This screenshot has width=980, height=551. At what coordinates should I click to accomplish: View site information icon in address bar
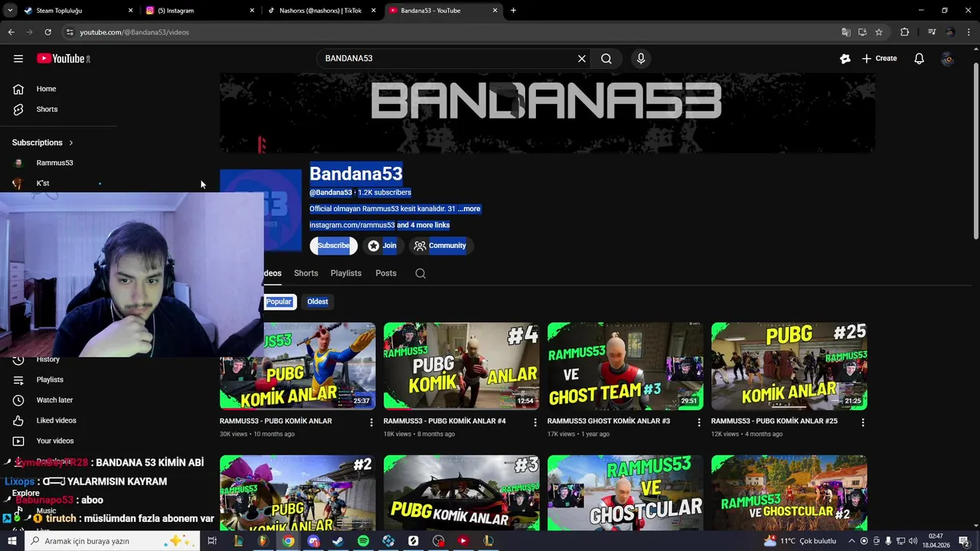[x=70, y=32]
